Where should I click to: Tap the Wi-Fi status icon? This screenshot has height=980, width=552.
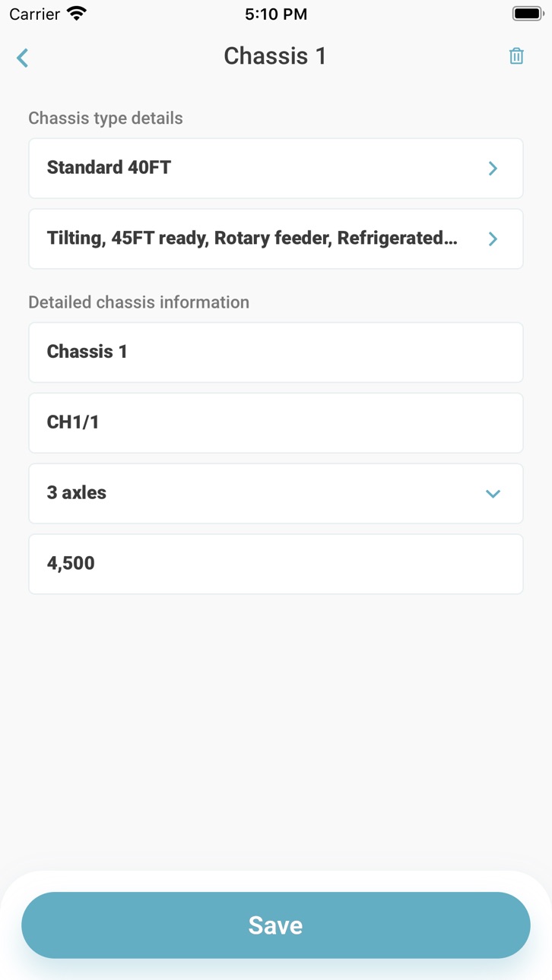click(77, 14)
